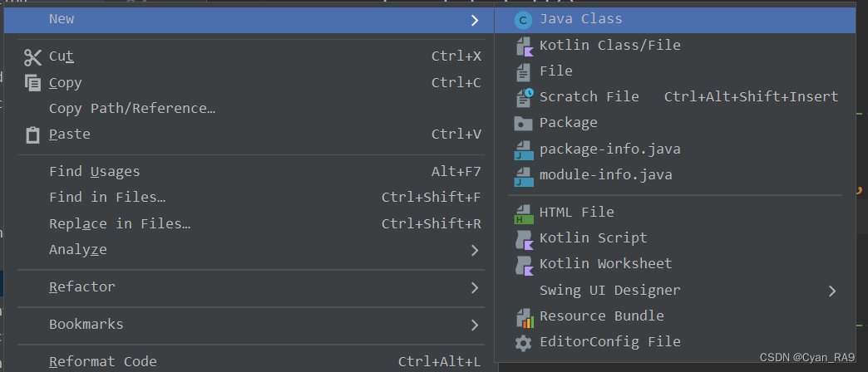Expand the Swing UI Designer submenu arrow
This screenshot has height=372, width=868.
tap(832, 291)
